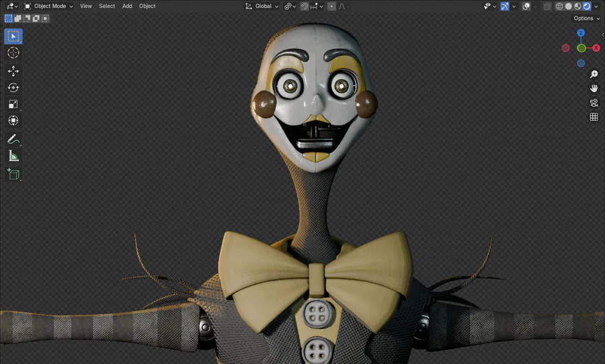Expand the sidebar with the arrow tab
Screen dimensions: 605x364
coord(603,35)
